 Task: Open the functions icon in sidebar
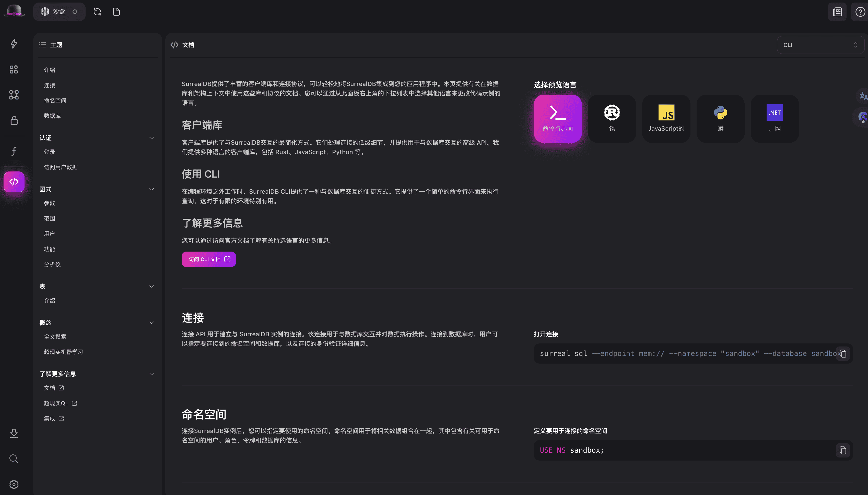[14, 151]
